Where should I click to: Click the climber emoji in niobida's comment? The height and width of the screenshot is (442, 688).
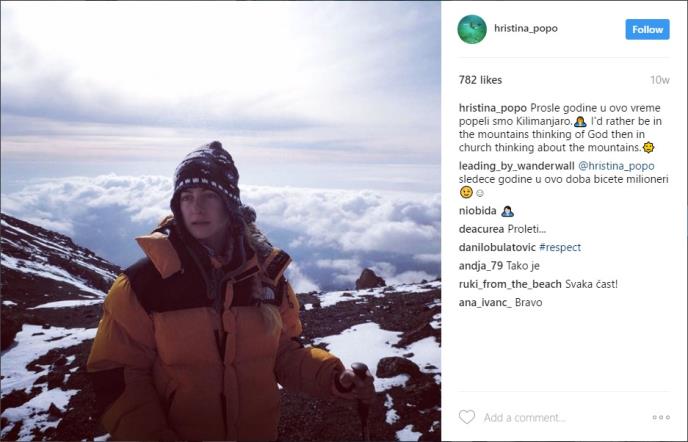point(508,211)
